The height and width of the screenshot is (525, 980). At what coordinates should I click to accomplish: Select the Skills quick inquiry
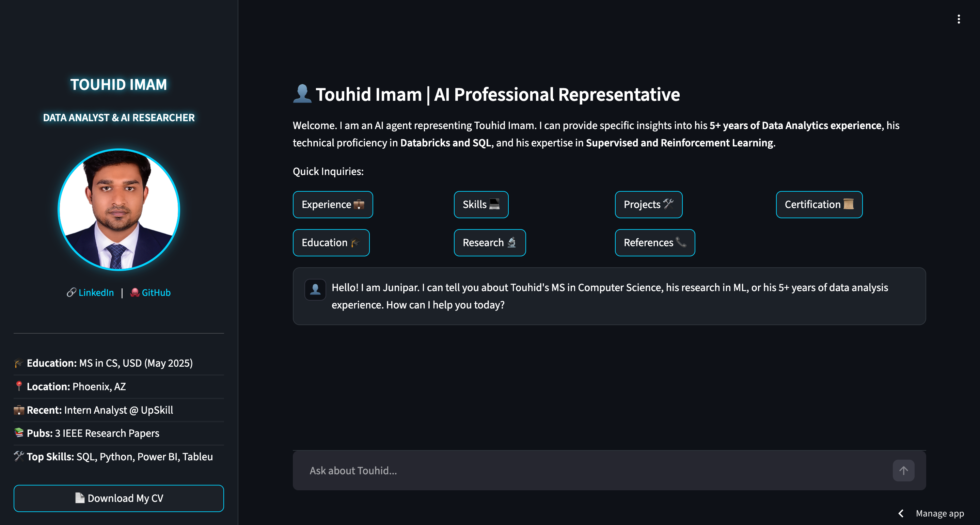point(481,204)
